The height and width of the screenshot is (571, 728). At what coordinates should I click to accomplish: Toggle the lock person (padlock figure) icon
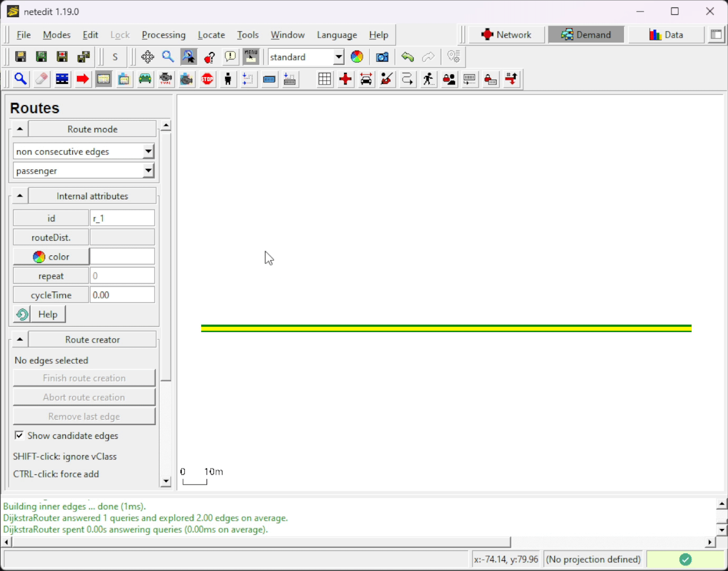pyautogui.click(x=490, y=79)
